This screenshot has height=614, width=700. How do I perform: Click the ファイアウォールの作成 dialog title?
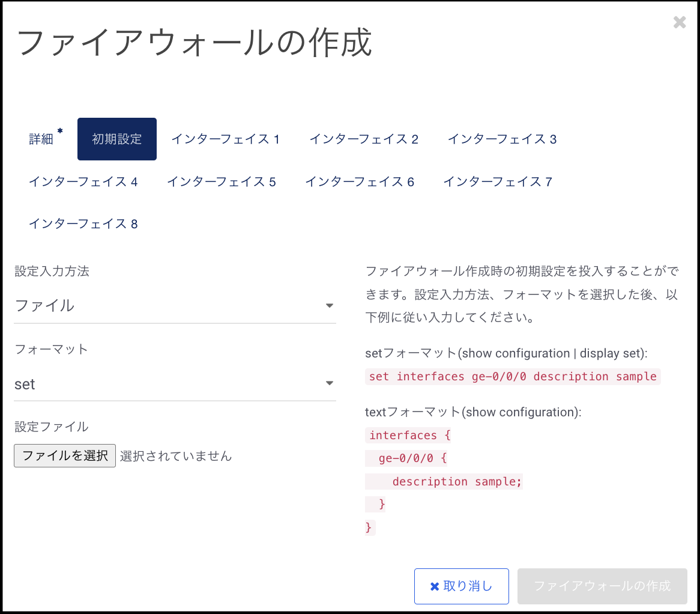pos(194,43)
